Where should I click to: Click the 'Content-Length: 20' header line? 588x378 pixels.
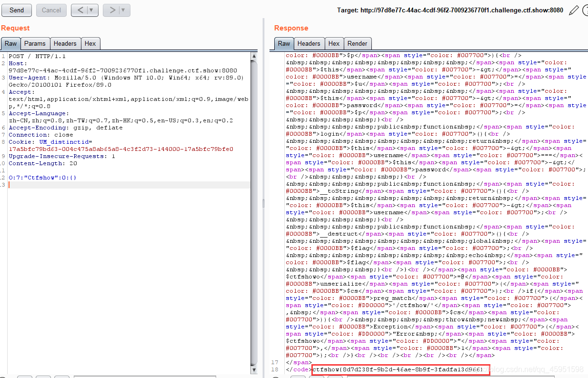coord(43,163)
